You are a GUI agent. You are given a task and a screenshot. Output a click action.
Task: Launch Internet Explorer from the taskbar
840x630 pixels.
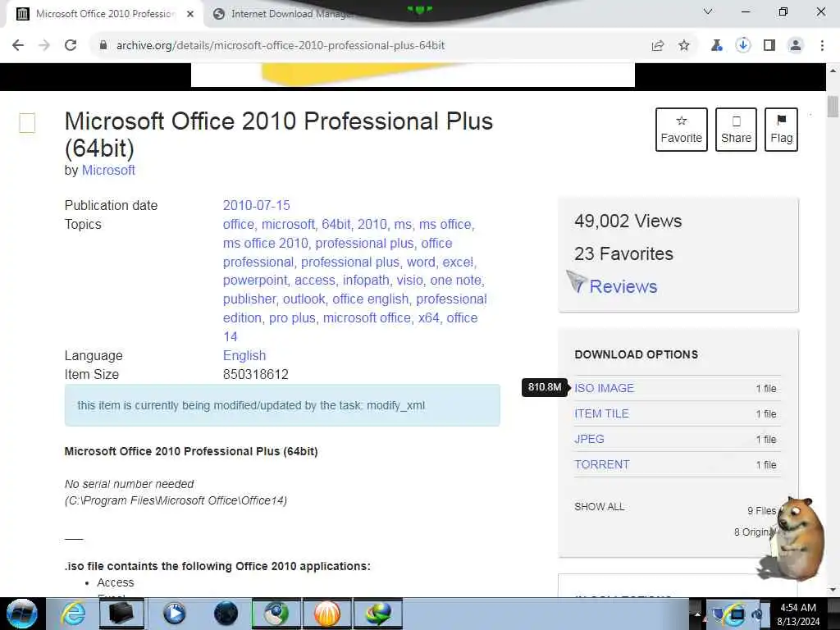73,614
